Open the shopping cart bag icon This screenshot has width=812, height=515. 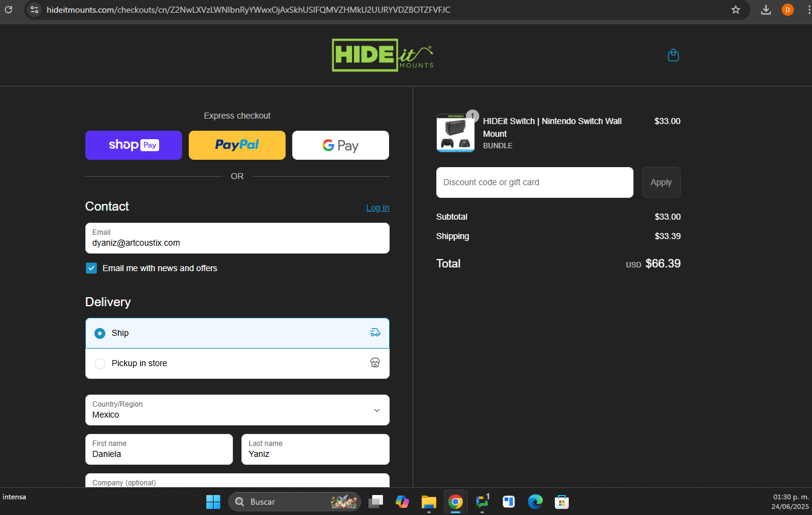pos(673,56)
